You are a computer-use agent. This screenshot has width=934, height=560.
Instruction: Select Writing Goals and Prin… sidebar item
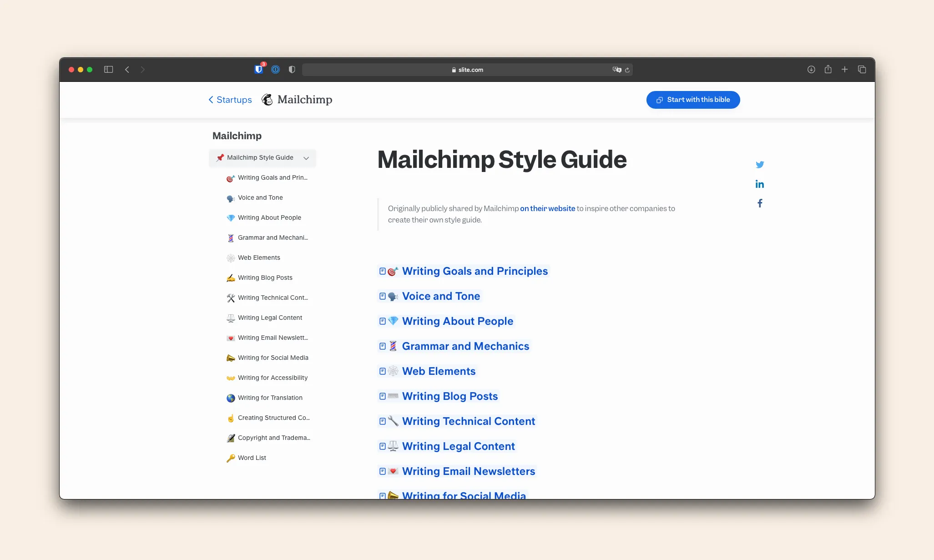(268, 177)
